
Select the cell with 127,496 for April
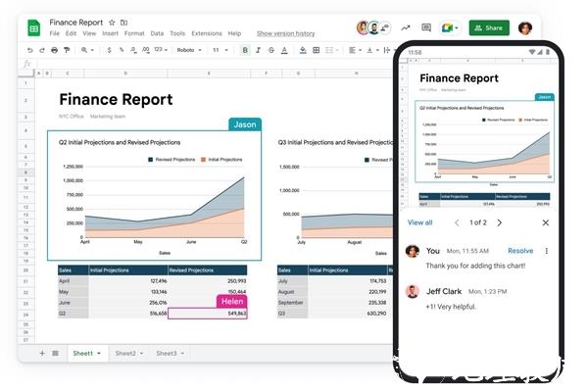(x=128, y=281)
